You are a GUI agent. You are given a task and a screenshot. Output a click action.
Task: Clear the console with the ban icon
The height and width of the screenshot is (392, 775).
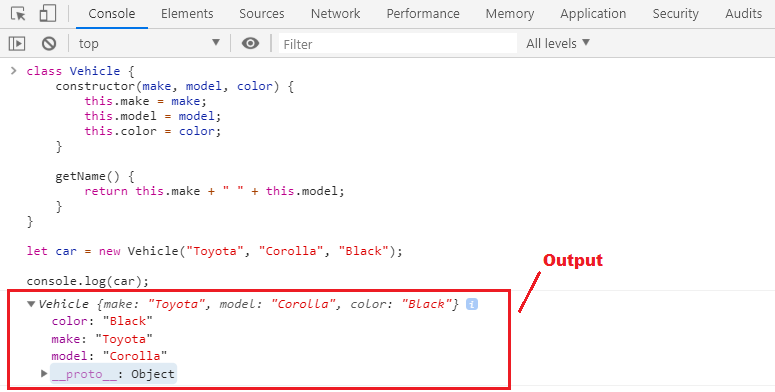point(49,44)
